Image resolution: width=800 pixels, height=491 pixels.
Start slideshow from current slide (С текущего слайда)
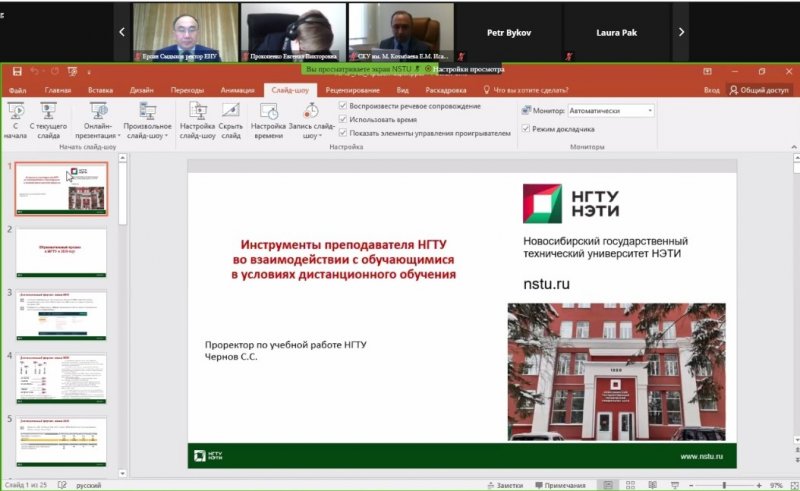tap(48, 120)
